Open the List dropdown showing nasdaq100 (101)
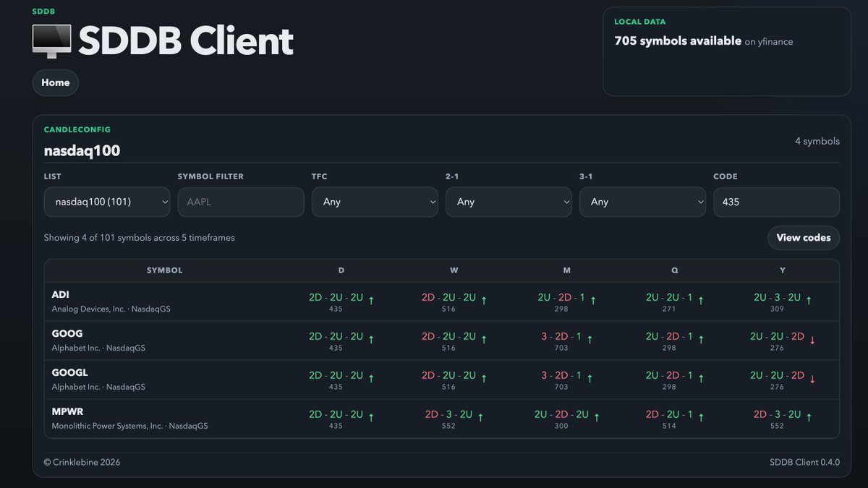This screenshot has width=868, height=488. point(107,202)
